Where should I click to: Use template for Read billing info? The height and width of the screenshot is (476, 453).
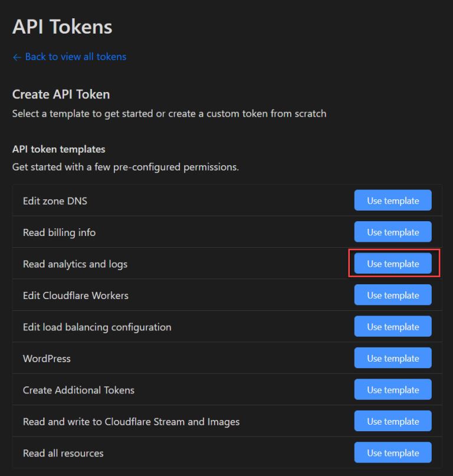[x=392, y=232]
